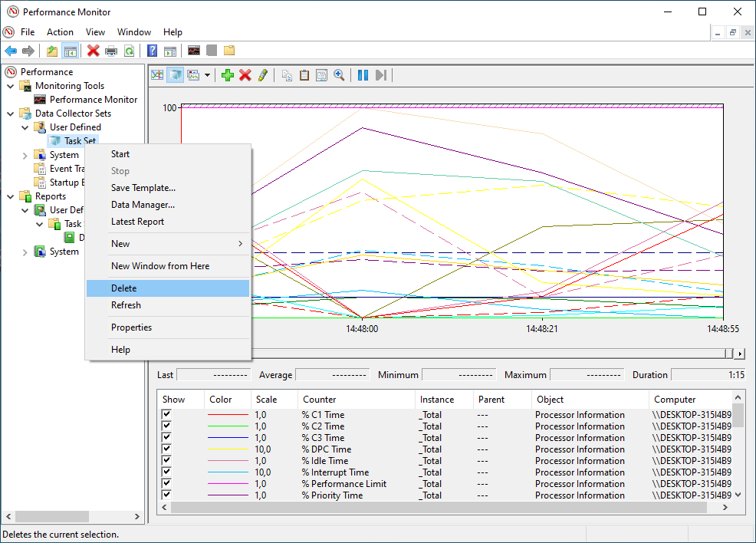Image resolution: width=756 pixels, height=543 pixels.
Task: Disable Show for the % DPC Time counter
Action: pos(166,449)
